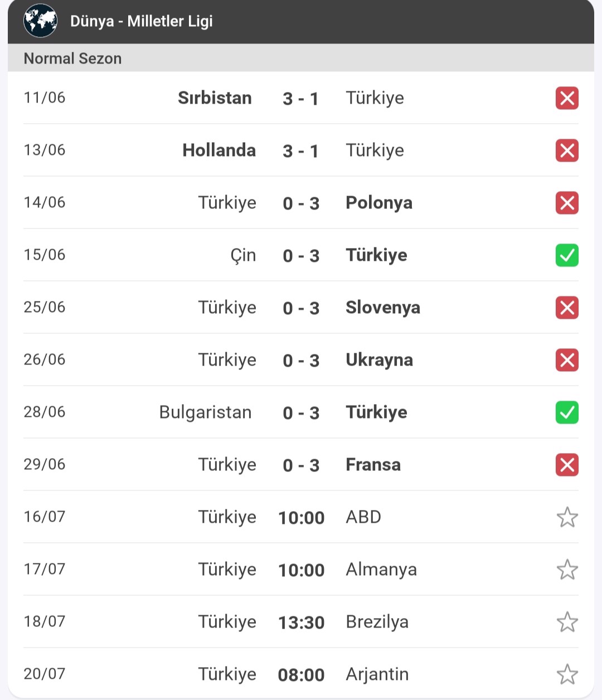Image resolution: width=602 pixels, height=700 pixels.
Task: Star the Türkiye vs Brezilya match
Action: point(567,622)
